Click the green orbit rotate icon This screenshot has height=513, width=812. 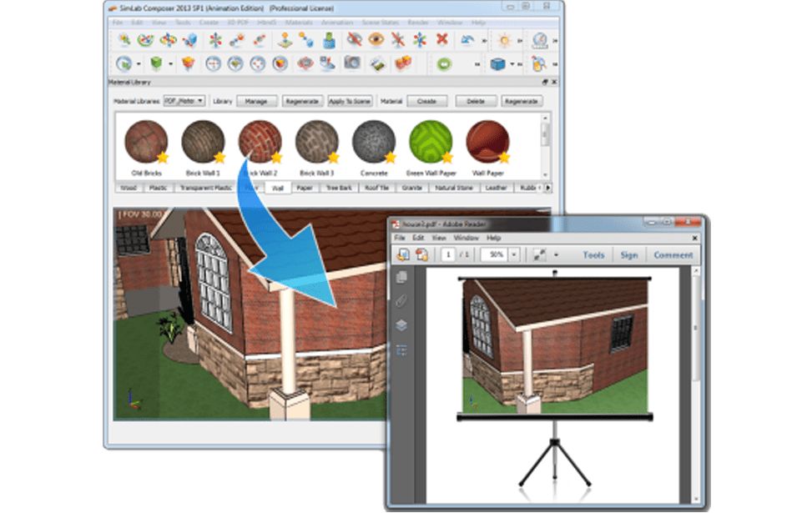[x=145, y=40]
